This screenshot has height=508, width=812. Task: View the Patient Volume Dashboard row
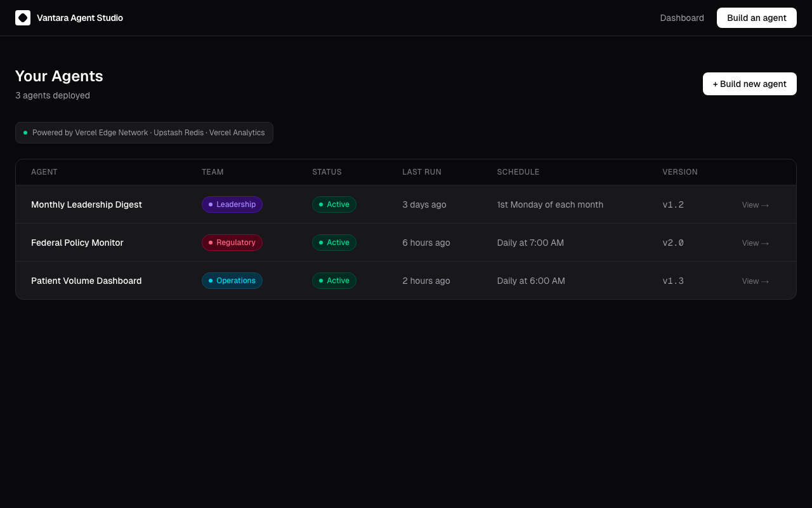coord(756,281)
